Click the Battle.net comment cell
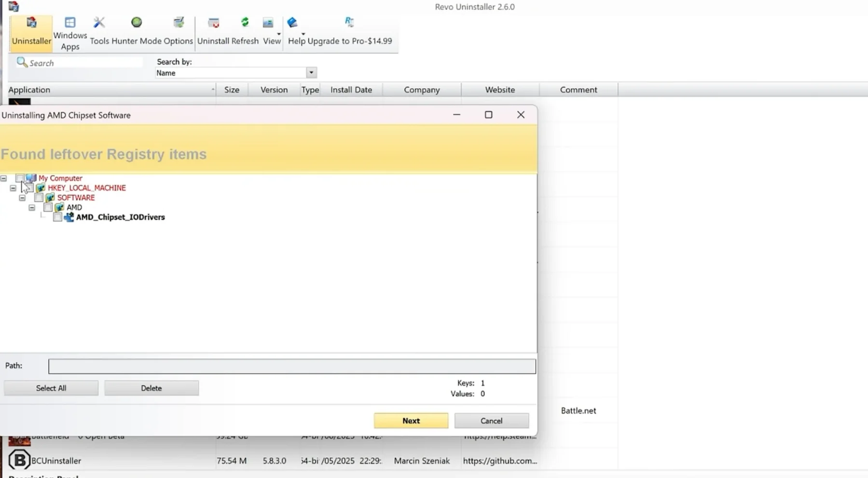This screenshot has width=868, height=478. point(579,410)
